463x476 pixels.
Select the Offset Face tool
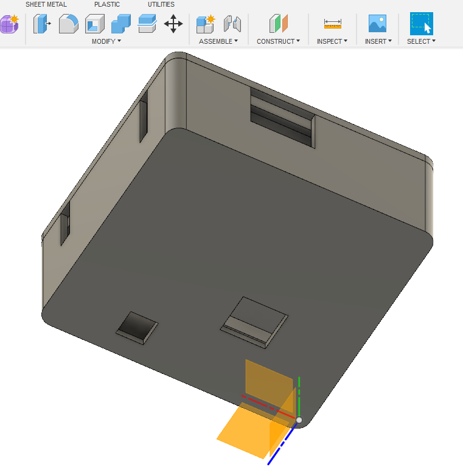tap(147, 24)
